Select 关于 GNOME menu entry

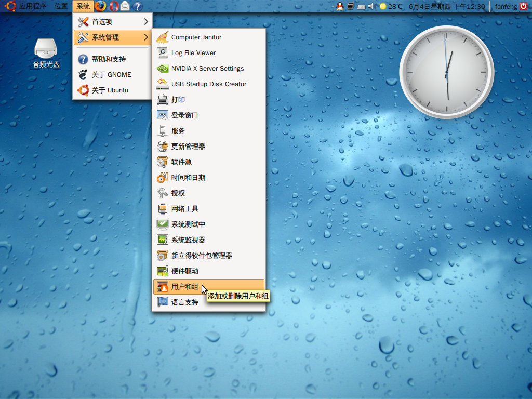[112, 75]
